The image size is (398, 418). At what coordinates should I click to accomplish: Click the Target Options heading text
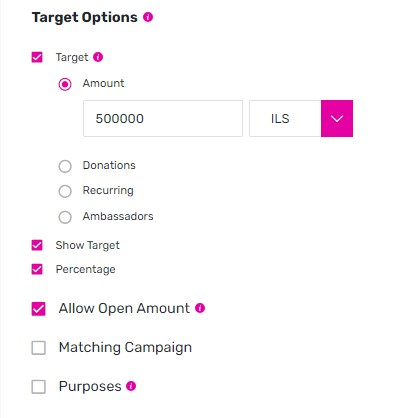tap(85, 17)
